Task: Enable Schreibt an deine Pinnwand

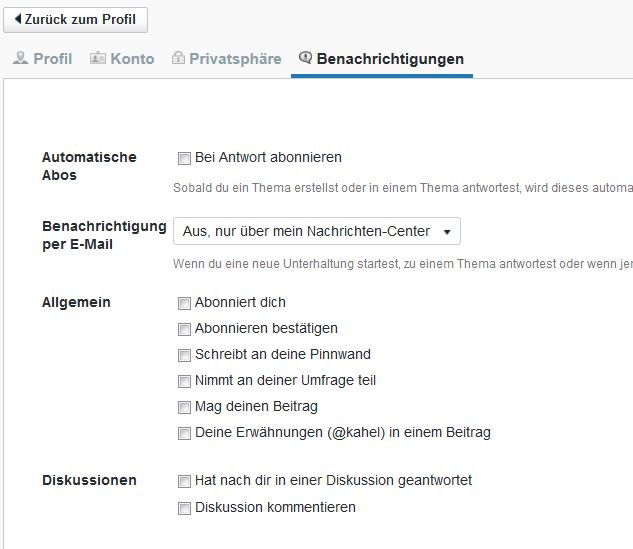Action: pos(184,355)
